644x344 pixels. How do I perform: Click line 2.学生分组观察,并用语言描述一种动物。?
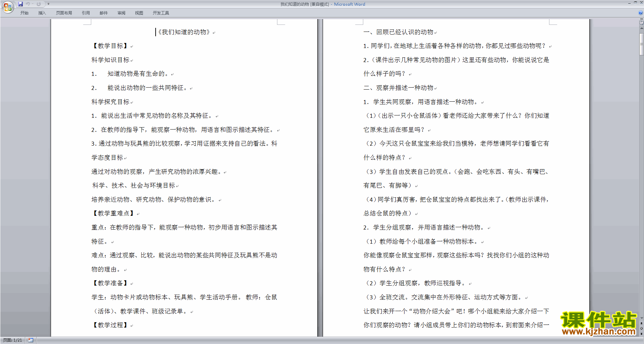coord(425,228)
